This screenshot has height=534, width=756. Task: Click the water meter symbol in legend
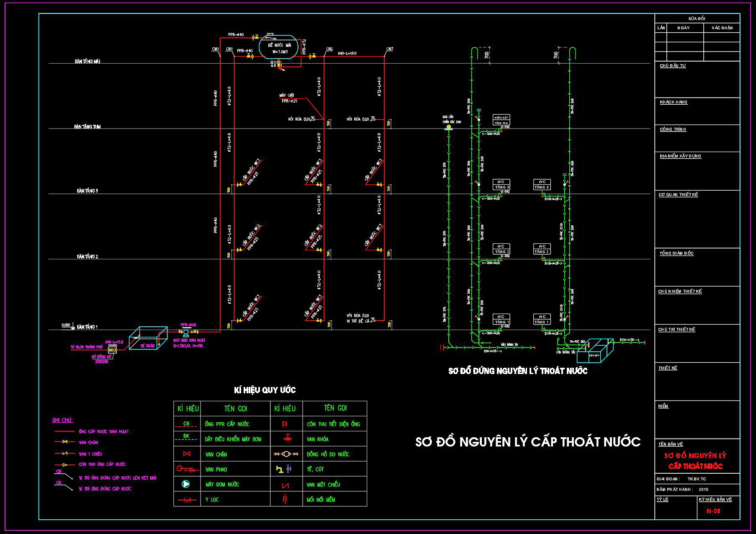click(x=286, y=454)
